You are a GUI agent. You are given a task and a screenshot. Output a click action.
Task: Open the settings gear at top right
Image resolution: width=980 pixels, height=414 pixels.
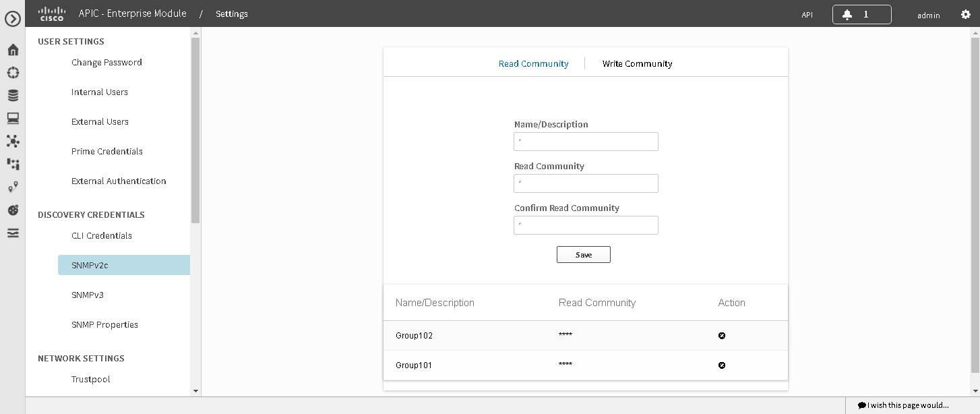pos(966,13)
